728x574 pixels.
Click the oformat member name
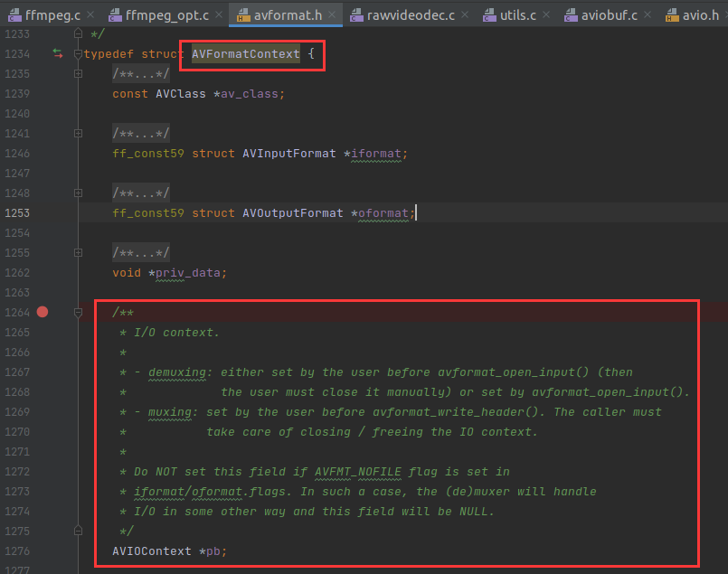click(383, 213)
